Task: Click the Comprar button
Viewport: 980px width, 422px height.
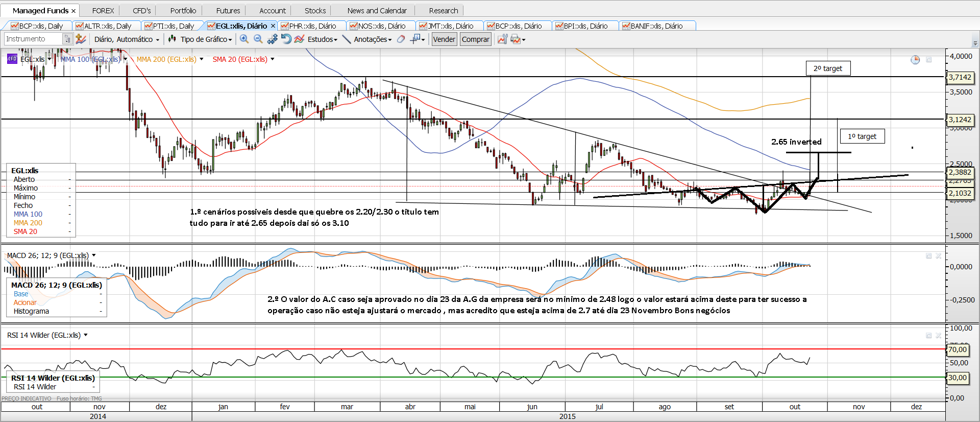Action: pos(476,39)
